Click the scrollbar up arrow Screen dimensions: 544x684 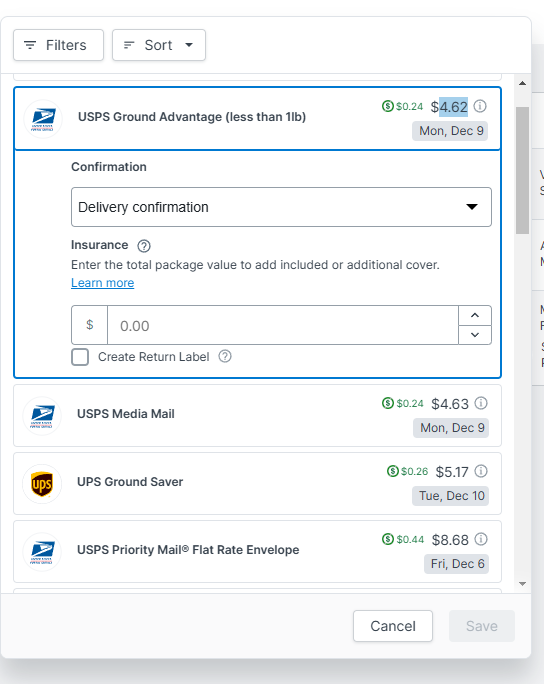pyautogui.click(x=522, y=83)
